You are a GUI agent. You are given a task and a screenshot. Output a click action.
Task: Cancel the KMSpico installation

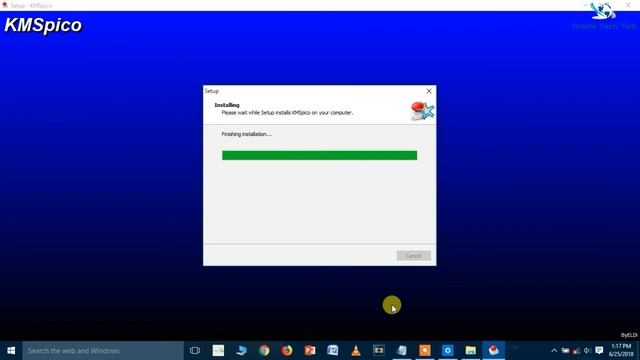[413, 256]
